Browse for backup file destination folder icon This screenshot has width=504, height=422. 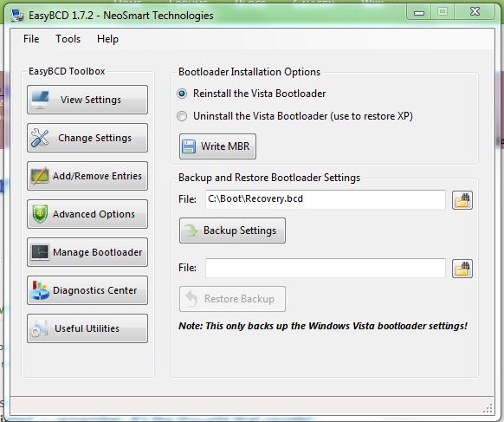click(462, 200)
